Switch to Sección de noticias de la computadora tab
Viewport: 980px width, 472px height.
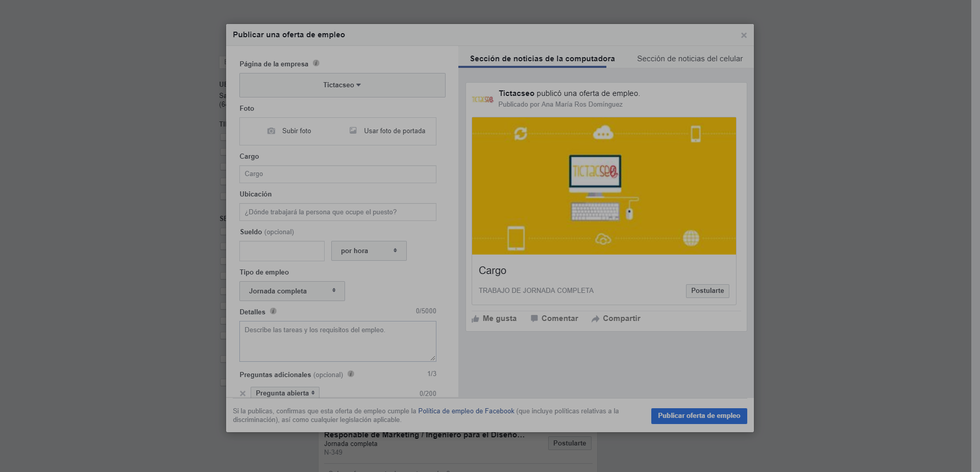pyautogui.click(x=542, y=59)
